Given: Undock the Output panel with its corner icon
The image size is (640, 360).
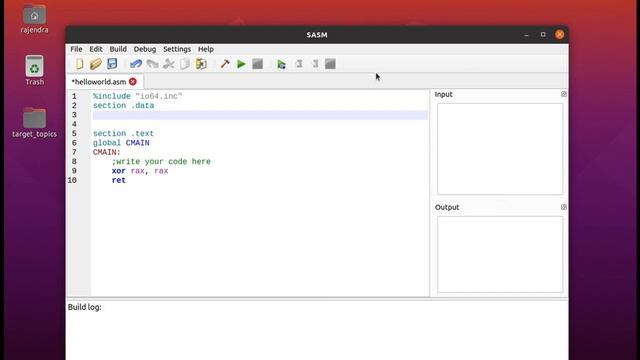Looking at the screenshot, I should click(x=564, y=207).
